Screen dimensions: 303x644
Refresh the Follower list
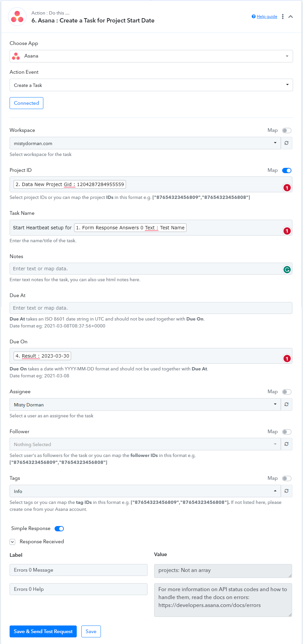286,444
